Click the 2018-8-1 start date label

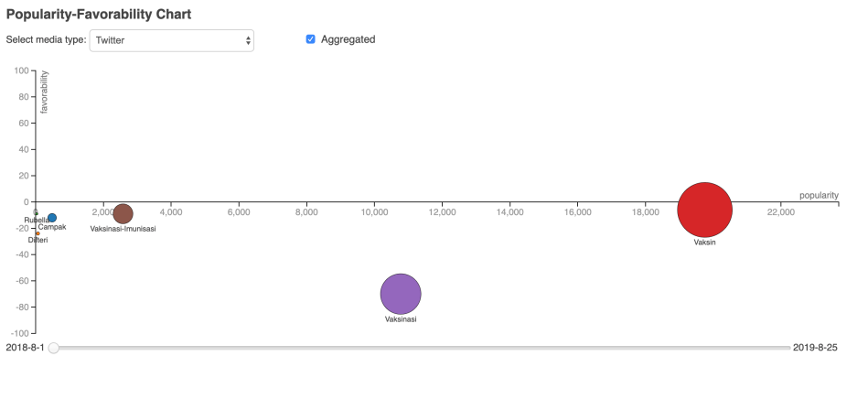(x=25, y=348)
